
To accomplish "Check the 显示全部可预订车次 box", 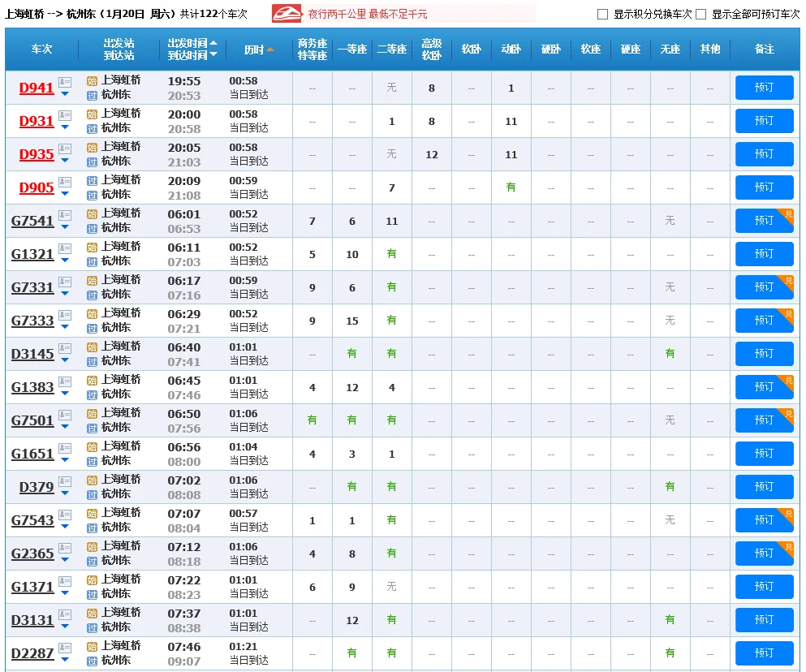I will pos(700,15).
